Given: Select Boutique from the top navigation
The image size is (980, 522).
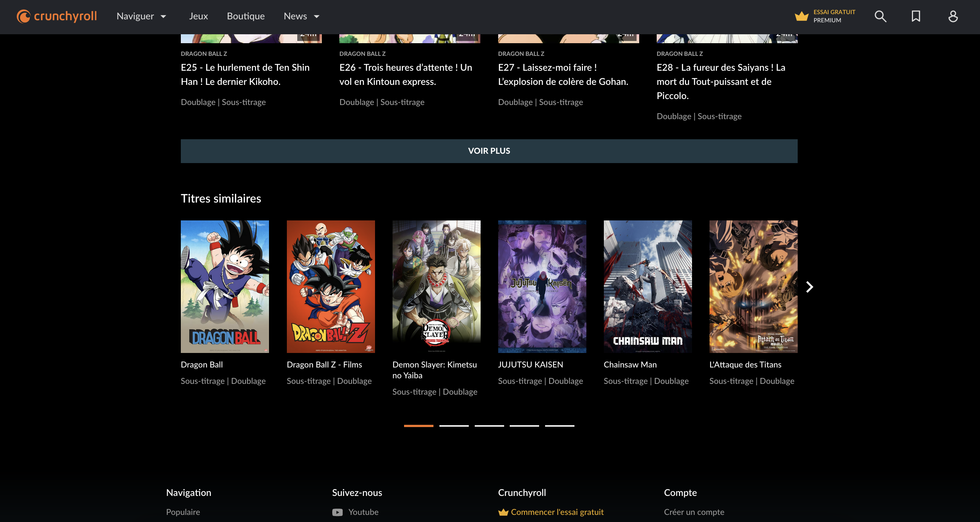Looking at the screenshot, I should tap(246, 16).
